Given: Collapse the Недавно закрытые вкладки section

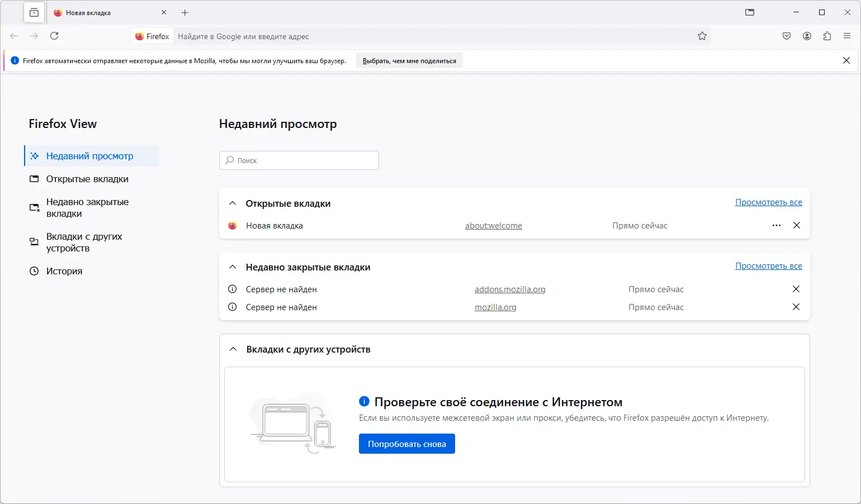Looking at the screenshot, I should tap(233, 267).
